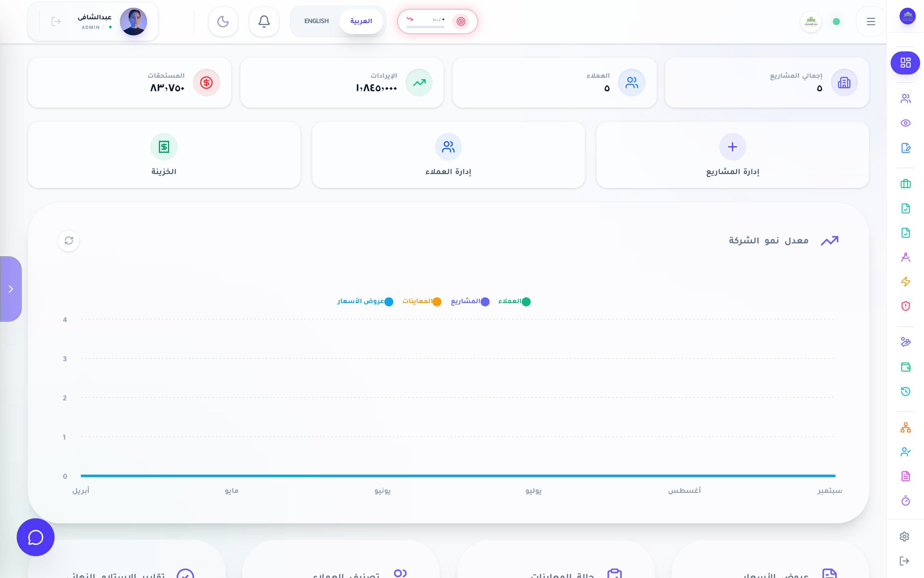Click the hand-with-coins sidebar icon
This screenshot has width=924, height=578.
click(x=905, y=342)
